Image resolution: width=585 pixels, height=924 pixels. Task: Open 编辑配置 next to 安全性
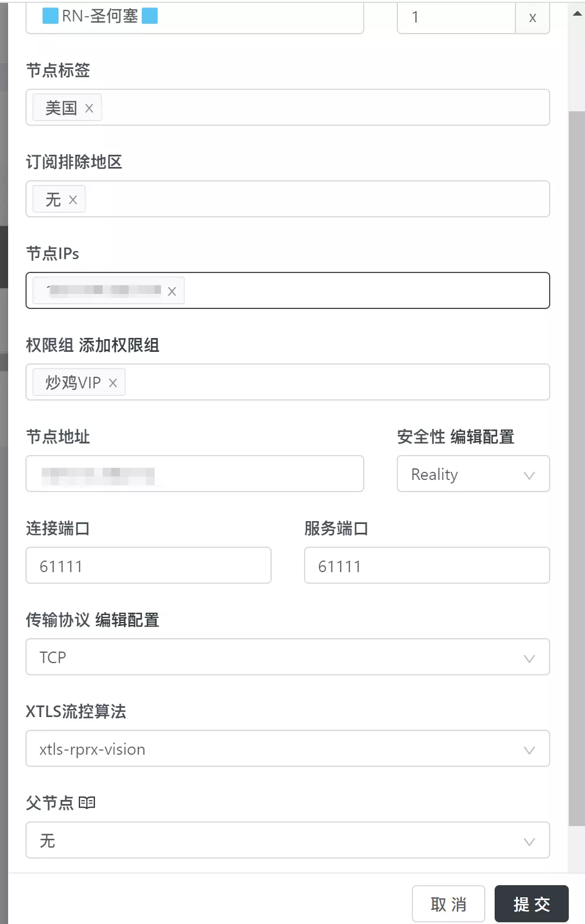484,437
